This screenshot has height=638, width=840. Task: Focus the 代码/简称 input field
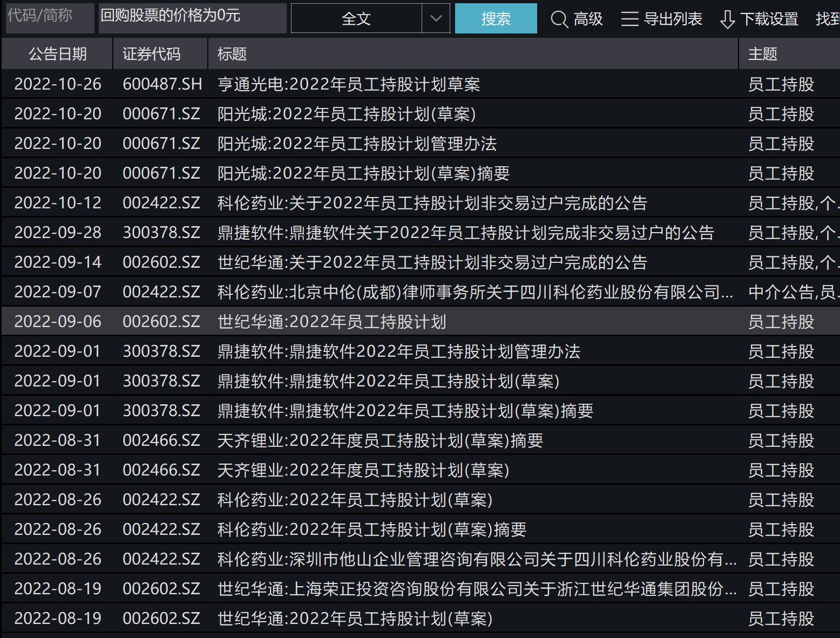click(x=50, y=18)
